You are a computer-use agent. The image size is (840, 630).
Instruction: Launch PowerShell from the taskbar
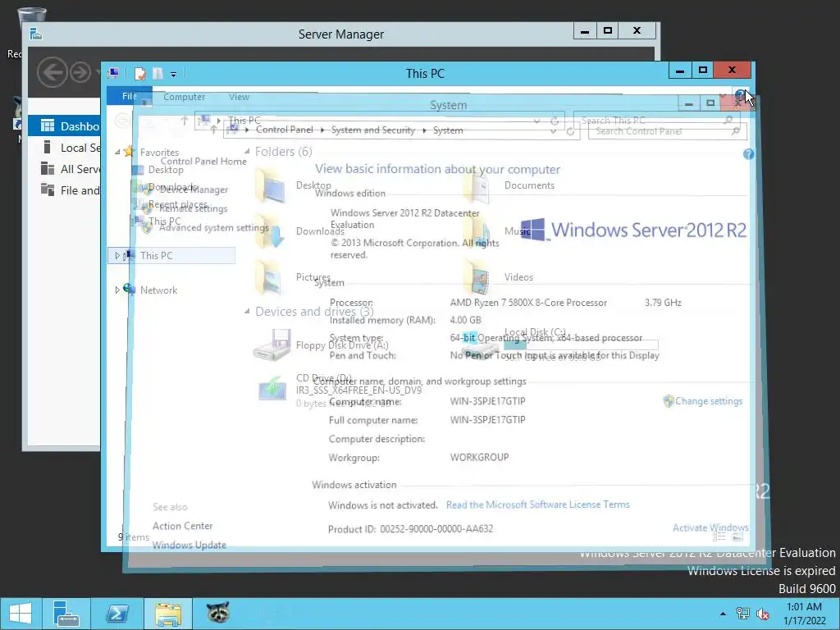[x=116, y=614]
